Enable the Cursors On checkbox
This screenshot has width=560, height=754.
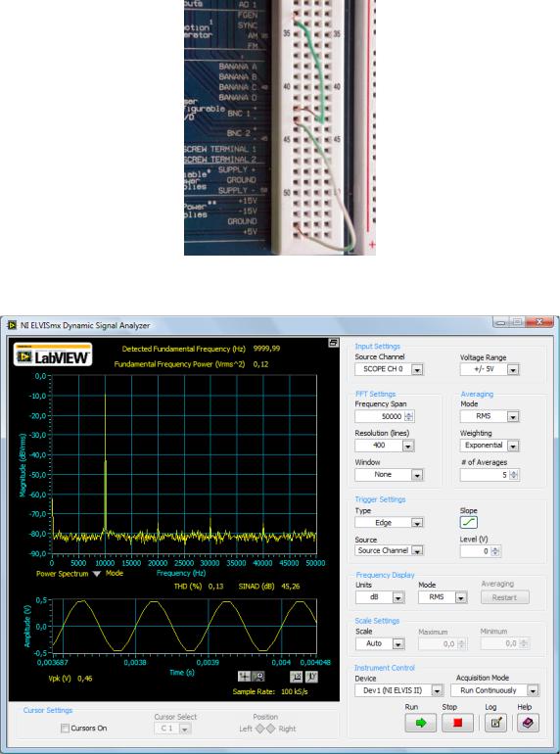point(65,728)
